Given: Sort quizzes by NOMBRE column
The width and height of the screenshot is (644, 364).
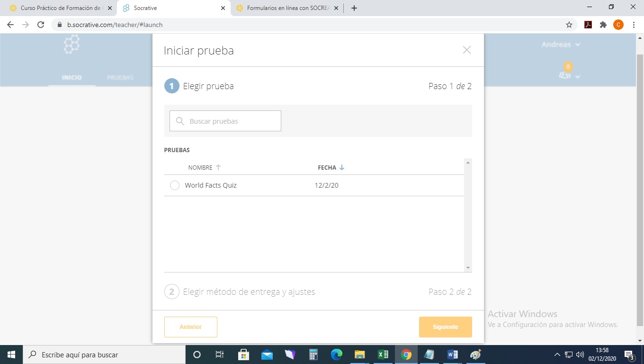Looking at the screenshot, I should (205, 167).
